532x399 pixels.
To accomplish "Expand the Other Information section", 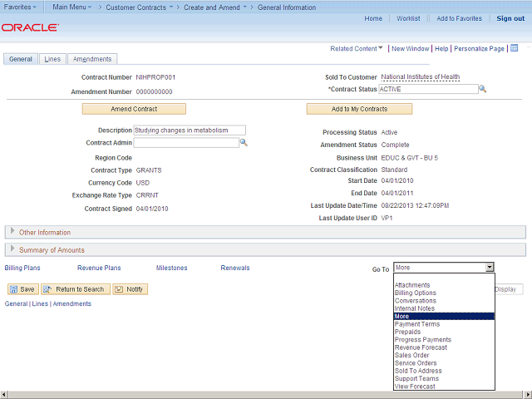I will [x=12, y=232].
